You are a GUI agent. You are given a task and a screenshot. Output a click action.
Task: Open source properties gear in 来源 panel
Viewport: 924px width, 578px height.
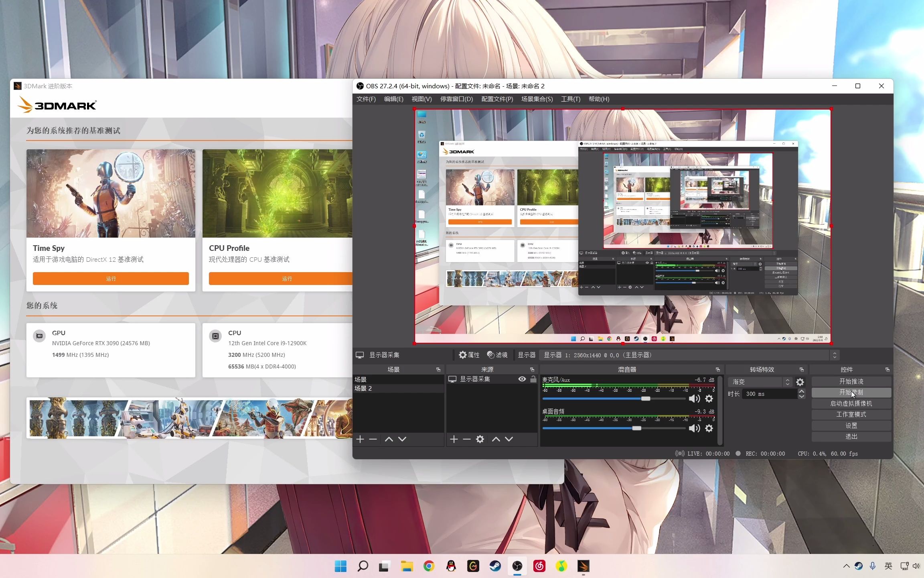click(480, 439)
